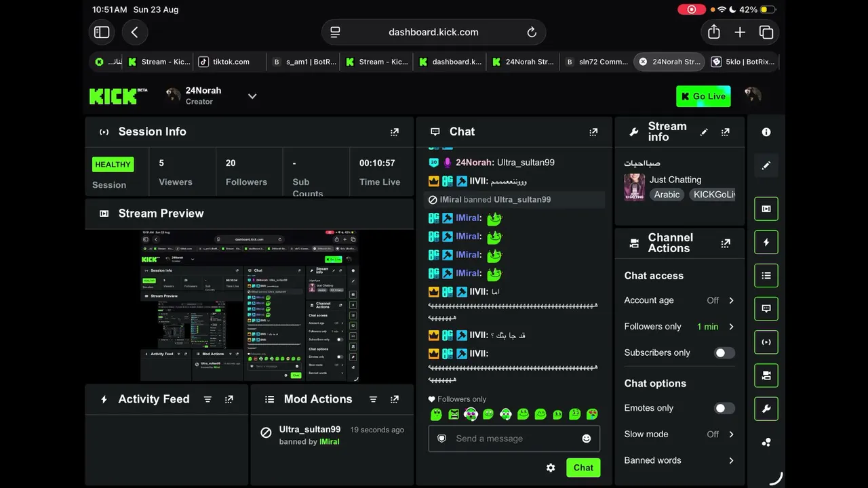Pop out the Activity Feed panel
Screen dimensions: 868x488
coord(229,400)
